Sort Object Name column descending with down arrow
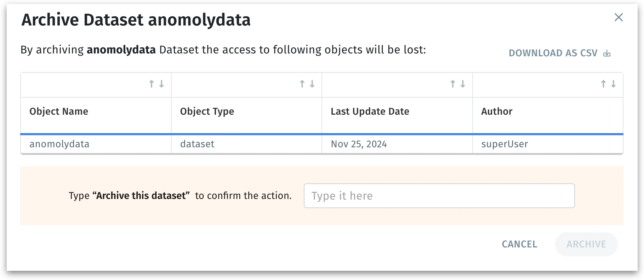The image size is (644, 280). click(x=161, y=84)
